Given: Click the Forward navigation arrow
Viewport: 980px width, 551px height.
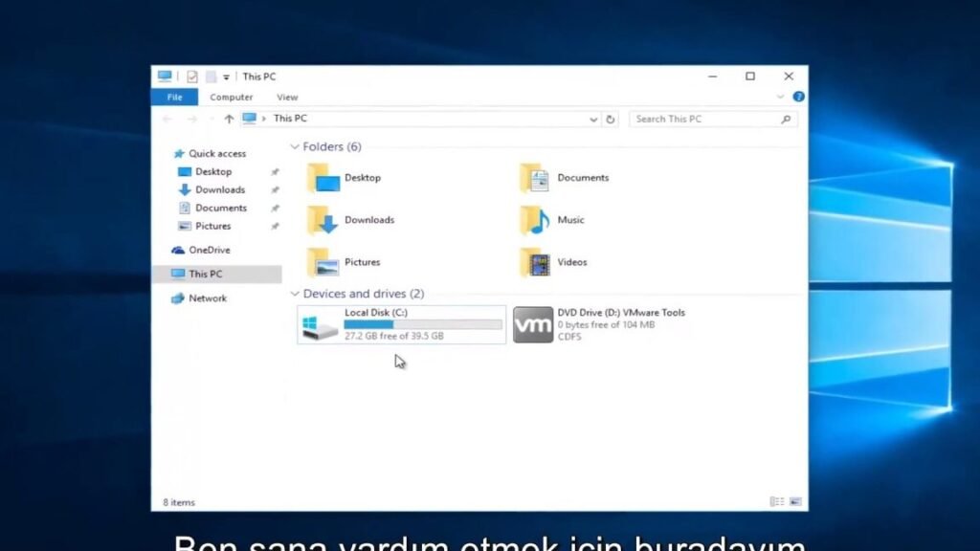Looking at the screenshot, I should 191,119.
